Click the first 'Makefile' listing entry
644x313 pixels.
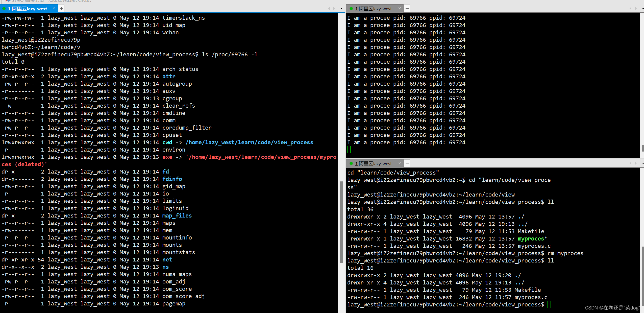point(531,231)
